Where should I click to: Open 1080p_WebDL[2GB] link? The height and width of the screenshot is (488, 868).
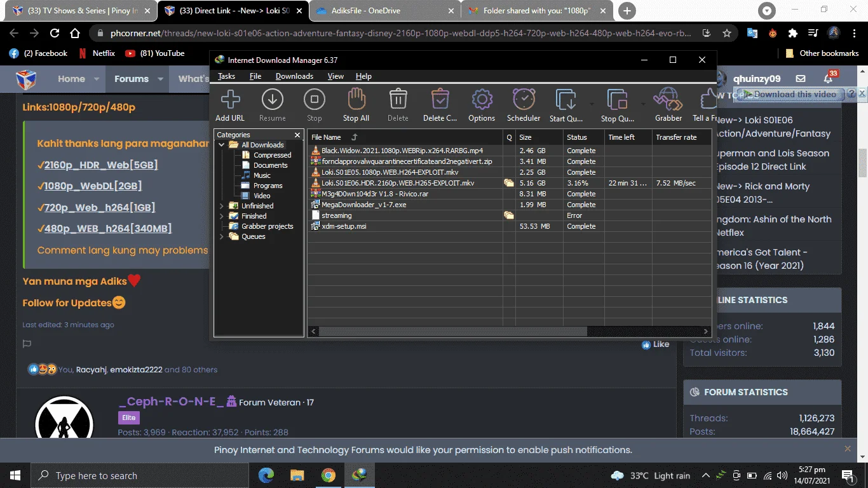coord(93,186)
